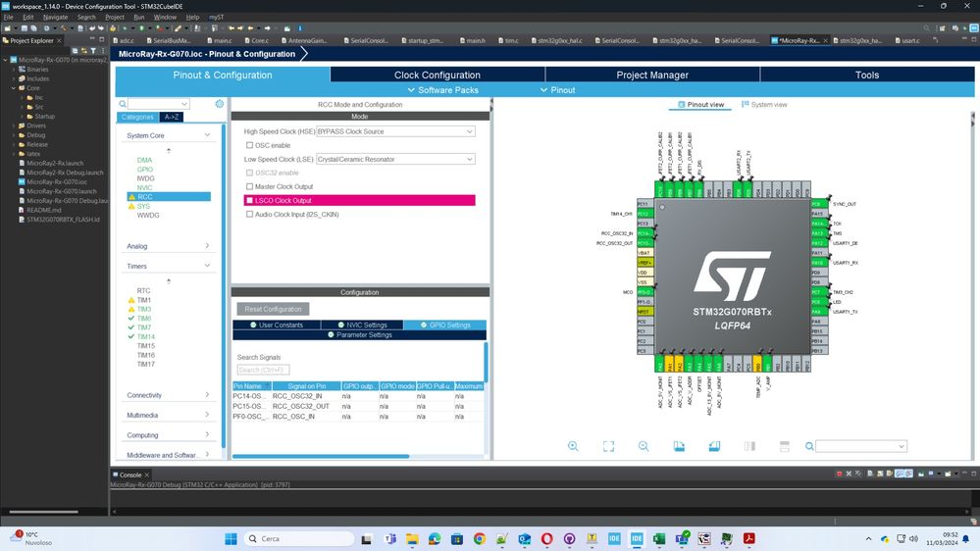Click the green debug icon in toolbar
Image resolution: width=980 pixels, height=551 pixels.
coord(125,28)
